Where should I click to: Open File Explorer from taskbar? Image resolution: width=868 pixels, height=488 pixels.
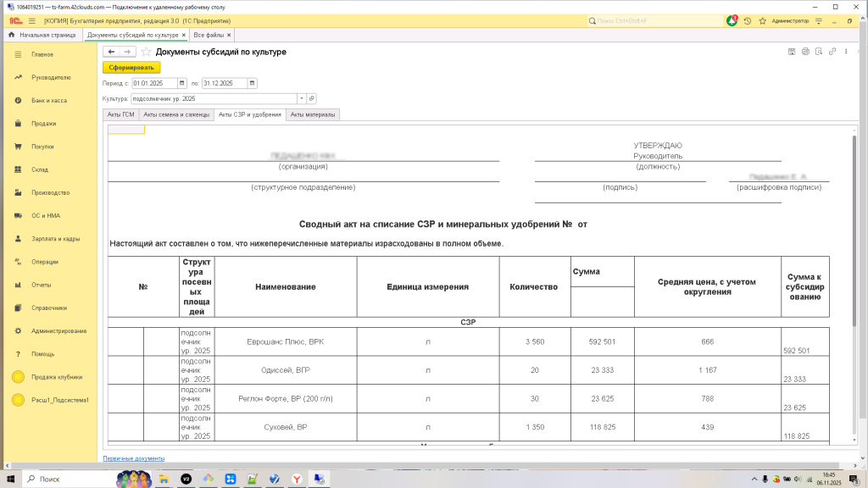tap(164, 480)
